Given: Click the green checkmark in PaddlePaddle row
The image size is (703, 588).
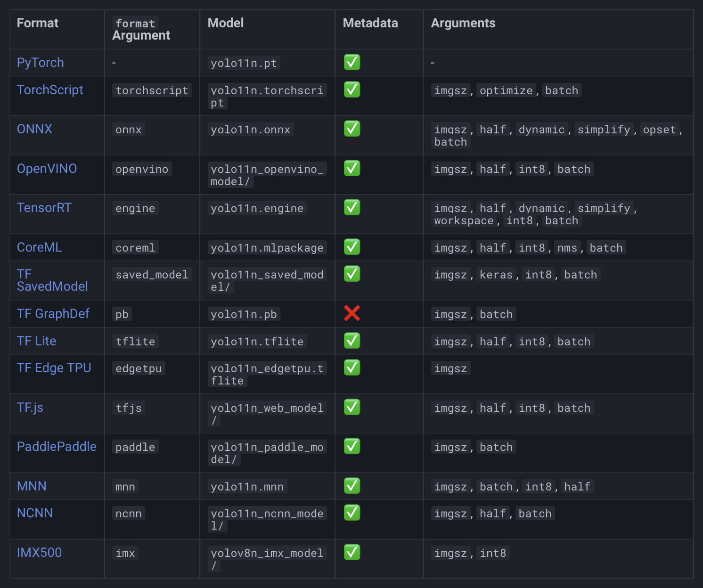Looking at the screenshot, I should (352, 446).
